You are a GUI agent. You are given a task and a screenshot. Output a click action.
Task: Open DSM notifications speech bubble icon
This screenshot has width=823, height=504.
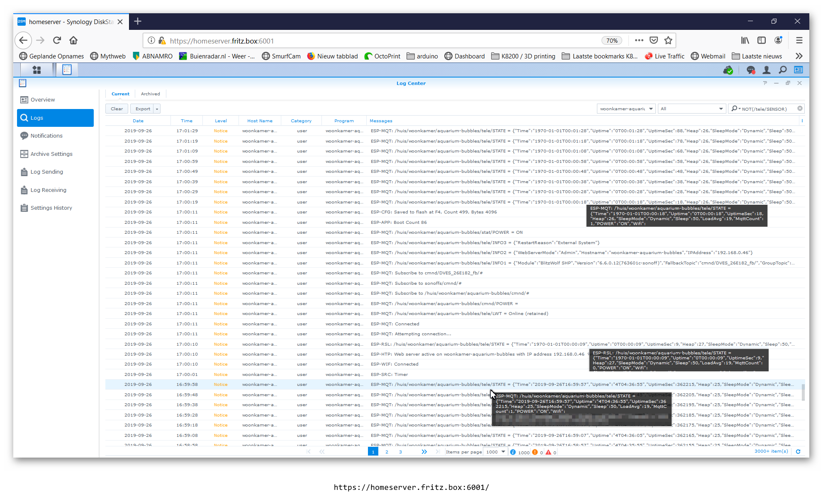coord(750,70)
